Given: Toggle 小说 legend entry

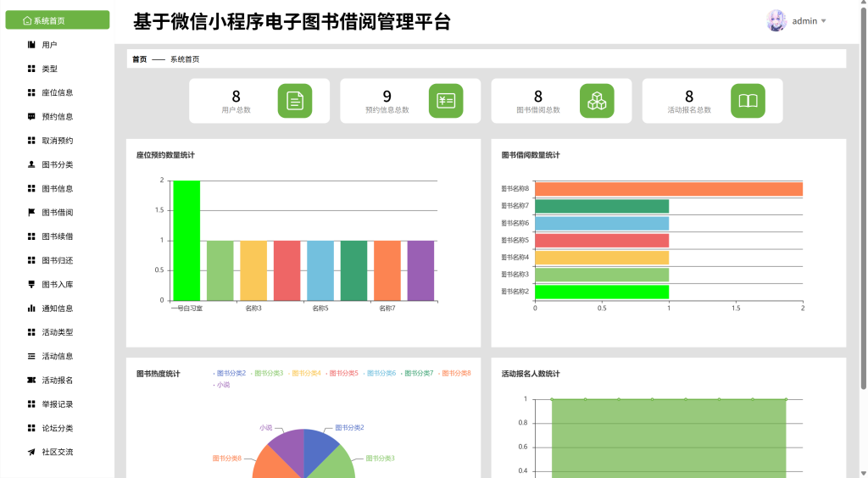Looking at the screenshot, I should pos(222,385).
